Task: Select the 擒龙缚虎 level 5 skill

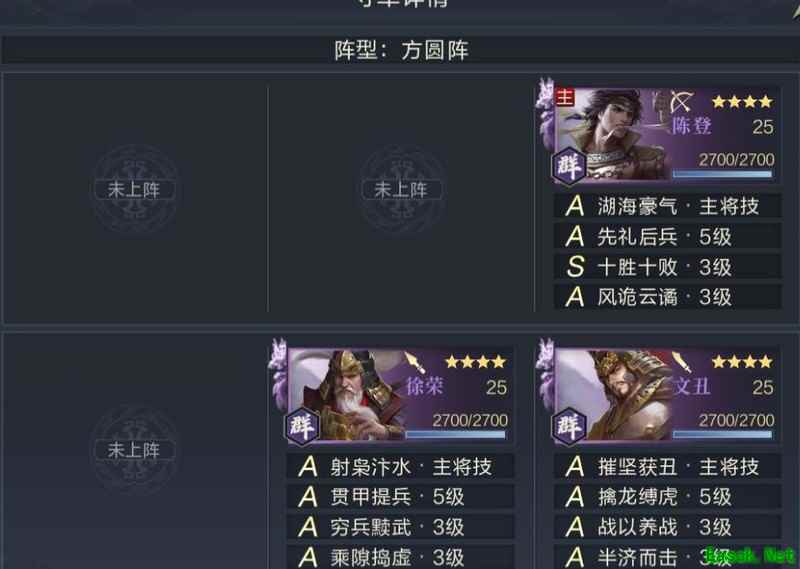Action: [667, 497]
